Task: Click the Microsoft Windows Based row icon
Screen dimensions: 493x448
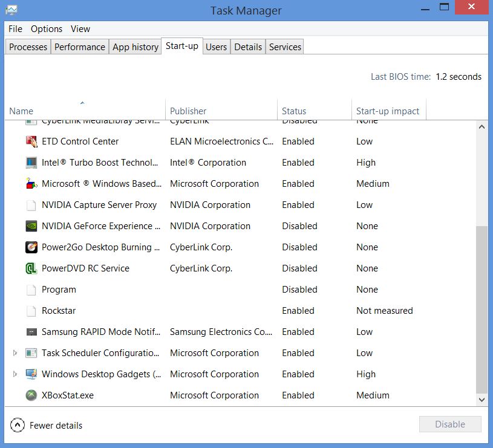Action: pyautogui.click(x=31, y=183)
